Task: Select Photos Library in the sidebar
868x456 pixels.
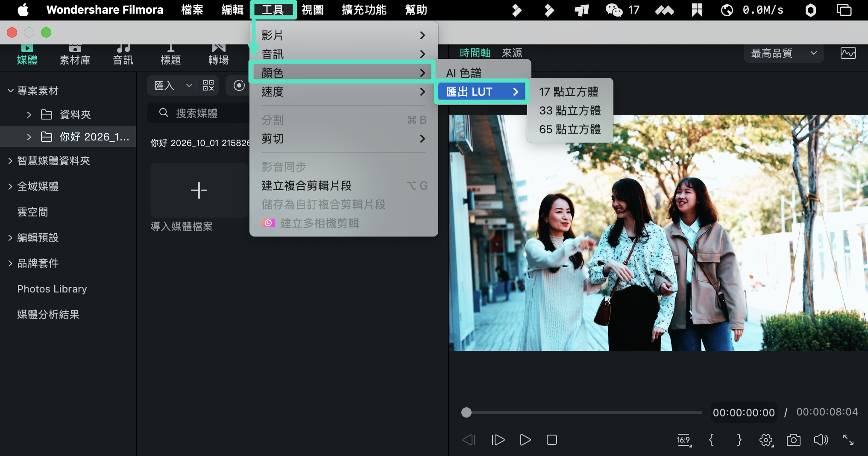Action: pyautogui.click(x=52, y=289)
